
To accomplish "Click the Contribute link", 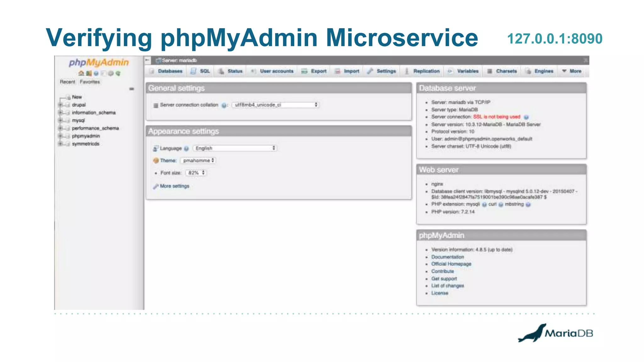I will [x=442, y=271].
